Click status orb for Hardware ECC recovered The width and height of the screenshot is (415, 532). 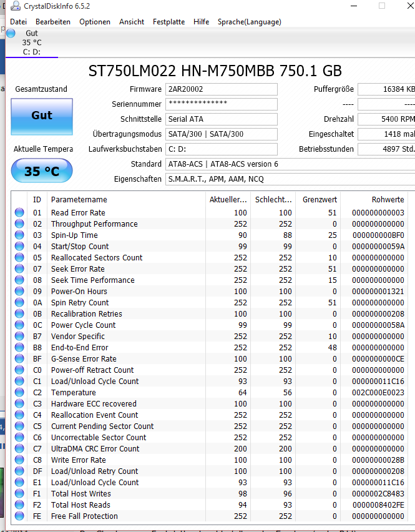coord(19,404)
